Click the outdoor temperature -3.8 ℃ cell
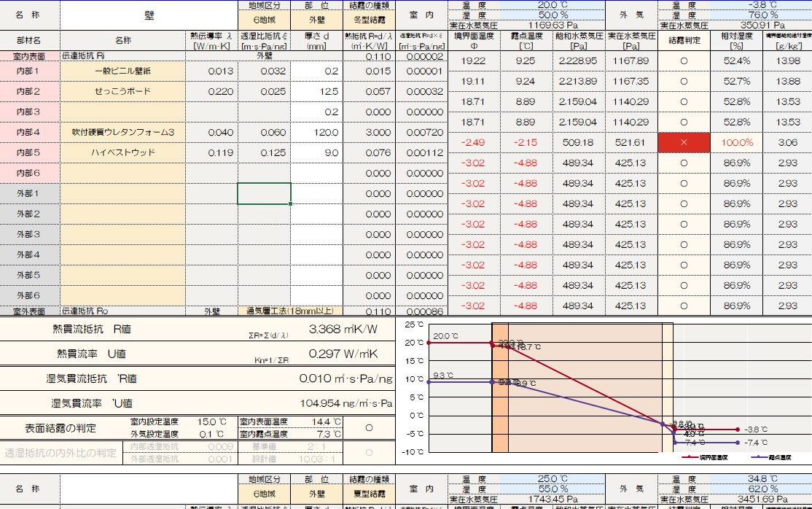Image resolution: width=812 pixels, height=509 pixels. (x=735, y=4)
